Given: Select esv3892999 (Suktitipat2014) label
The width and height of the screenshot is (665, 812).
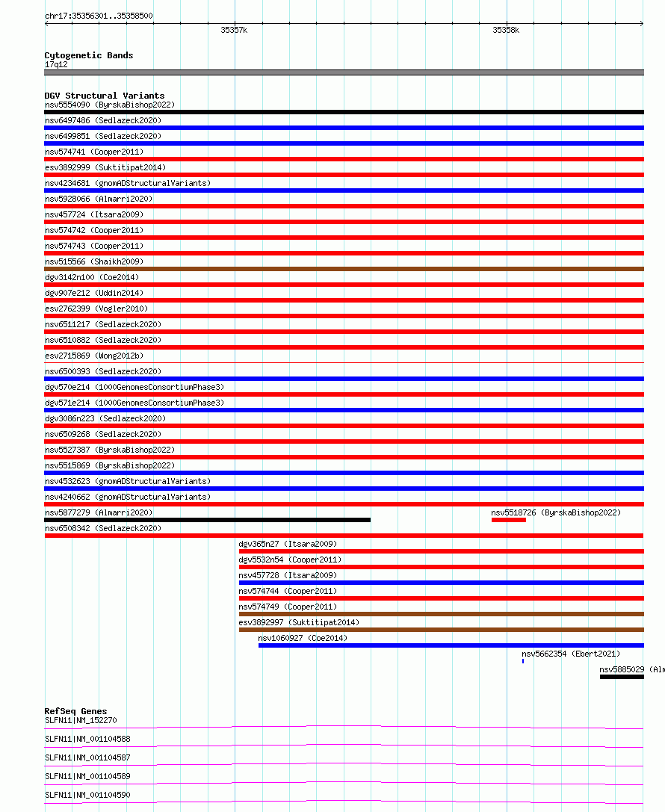Looking at the screenshot, I should pos(105,167).
